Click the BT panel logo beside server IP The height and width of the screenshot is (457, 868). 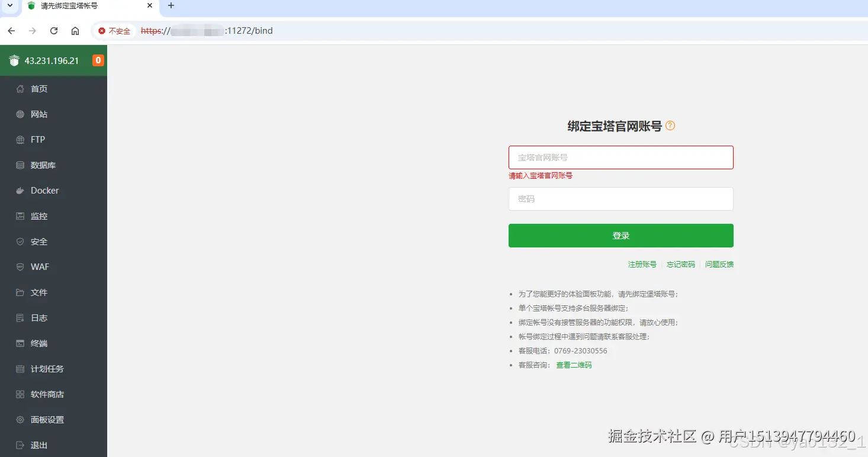(14, 60)
